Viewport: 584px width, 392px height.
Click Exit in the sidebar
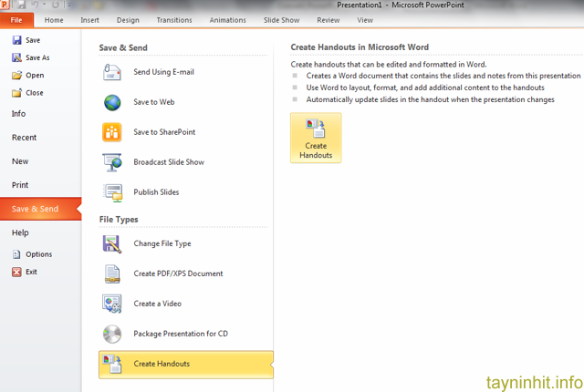pyautogui.click(x=32, y=272)
